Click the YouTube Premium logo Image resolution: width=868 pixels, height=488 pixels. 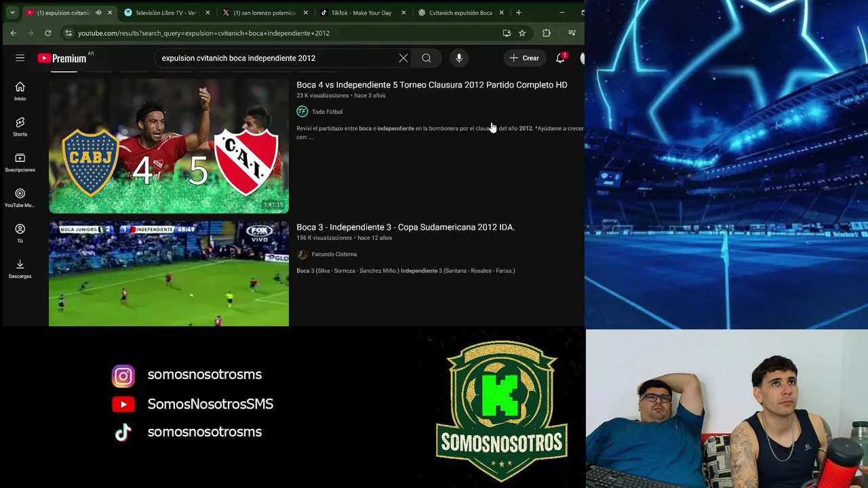(x=62, y=58)
